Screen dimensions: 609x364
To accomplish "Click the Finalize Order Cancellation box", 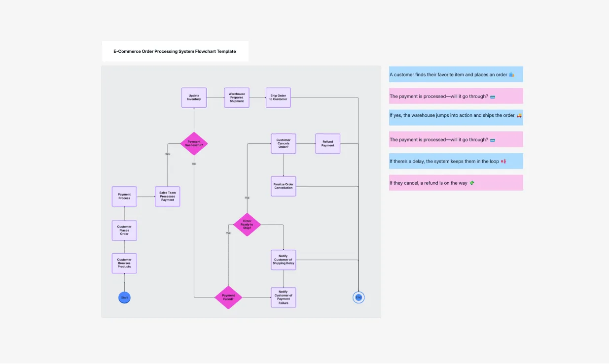I will pyautogui.click(x=284, y=186).
